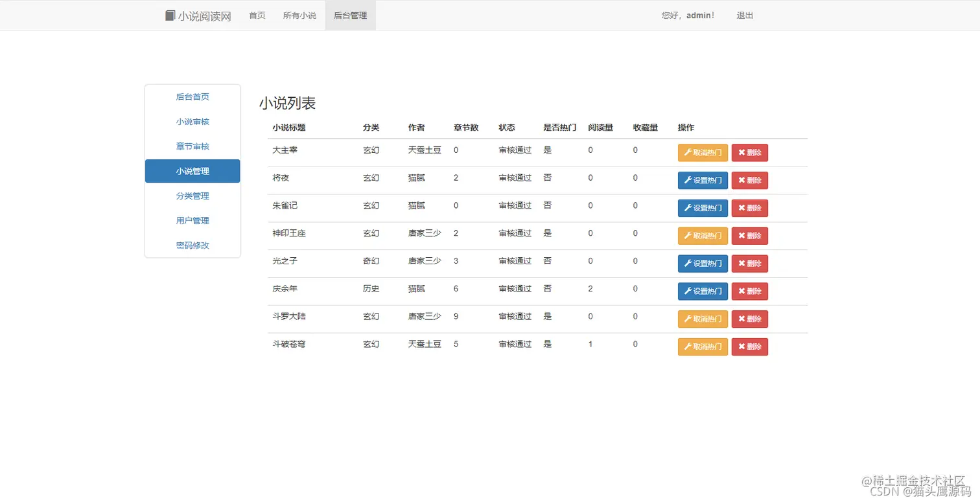Image resolution: width=980 pixels, height=502 pixels.
Task: Click the 操作 column header
Action: [x=686, y=128]
